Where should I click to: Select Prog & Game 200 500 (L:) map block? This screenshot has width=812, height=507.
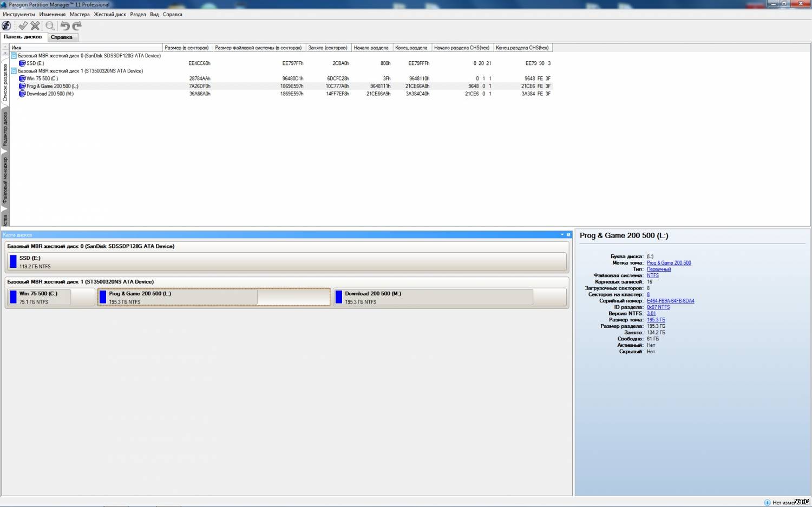pos(214,297)
